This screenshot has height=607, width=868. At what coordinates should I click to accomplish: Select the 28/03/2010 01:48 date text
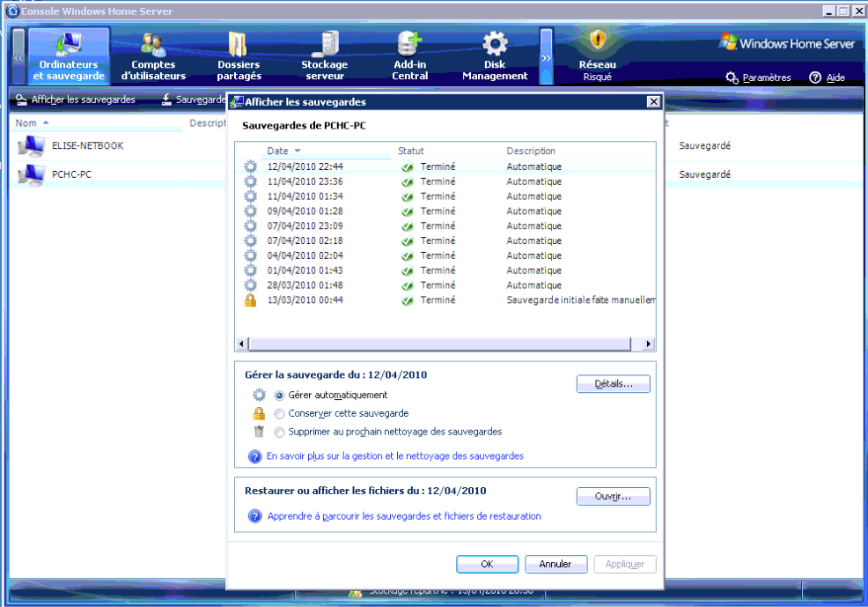pos(305,285)
